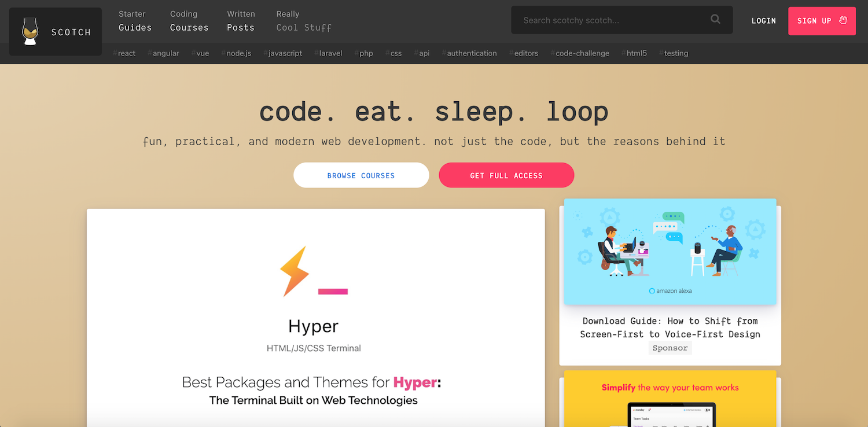Select the #editors tag
Viewport: 868px width, 427px height.
(524, 53)
